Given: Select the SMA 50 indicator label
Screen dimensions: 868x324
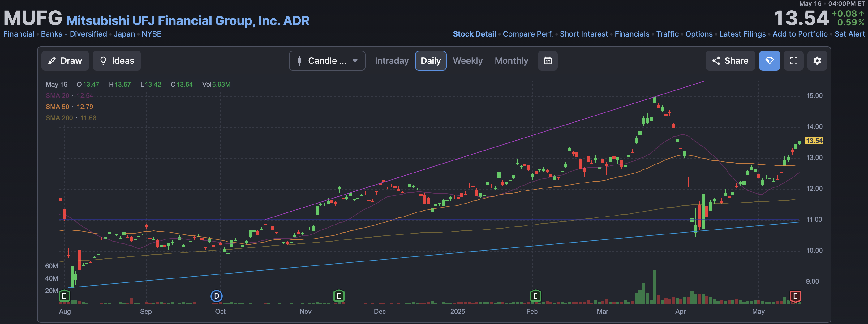Looking at the screenshot, I should tap(57, 107).
